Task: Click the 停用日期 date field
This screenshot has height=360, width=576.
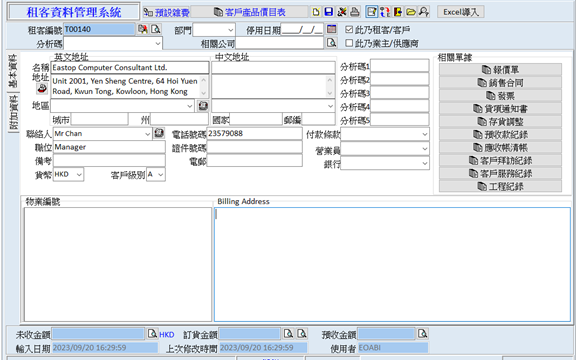Action: pos(302,29)
